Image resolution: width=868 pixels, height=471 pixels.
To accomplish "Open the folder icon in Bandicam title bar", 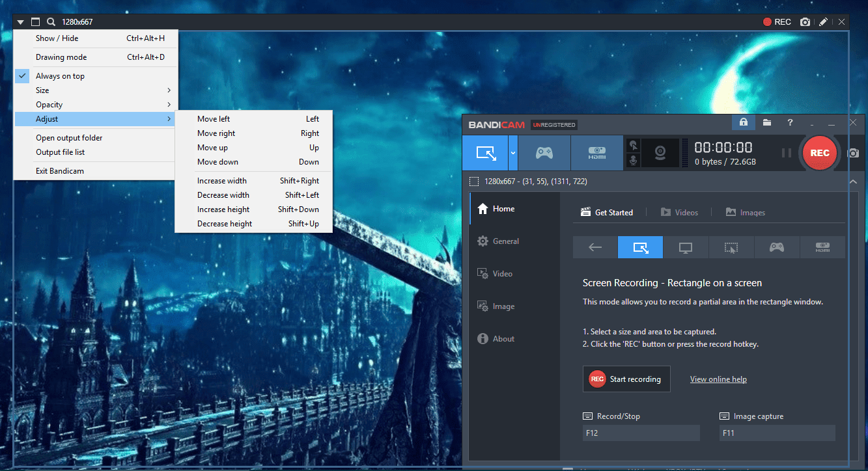I will click(767, 122).
